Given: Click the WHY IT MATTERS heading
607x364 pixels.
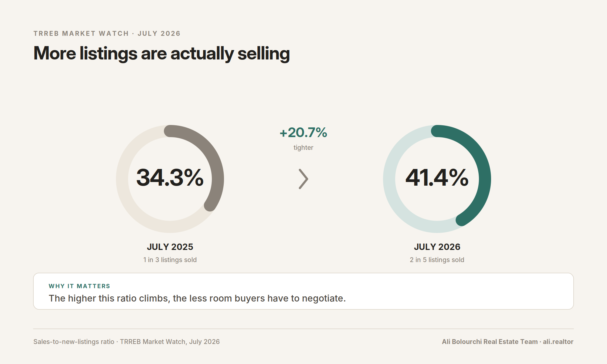Looking at the screenshot, I should (80, 286).
